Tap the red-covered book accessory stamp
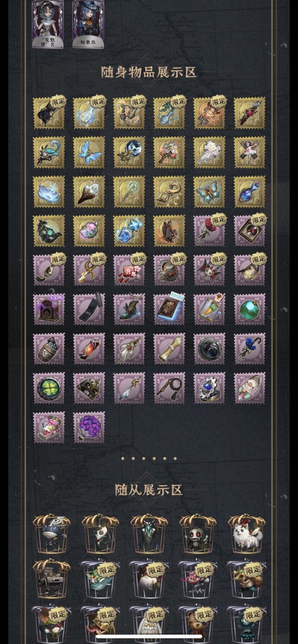Image resolution: width=298 pixels, height=644 pixels. tap(169, 309)
